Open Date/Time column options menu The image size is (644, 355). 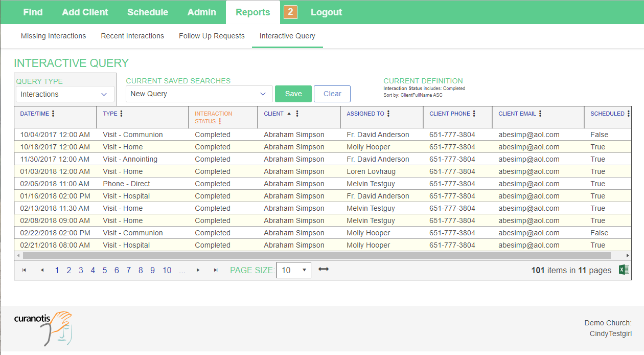[x=53, y=114]
